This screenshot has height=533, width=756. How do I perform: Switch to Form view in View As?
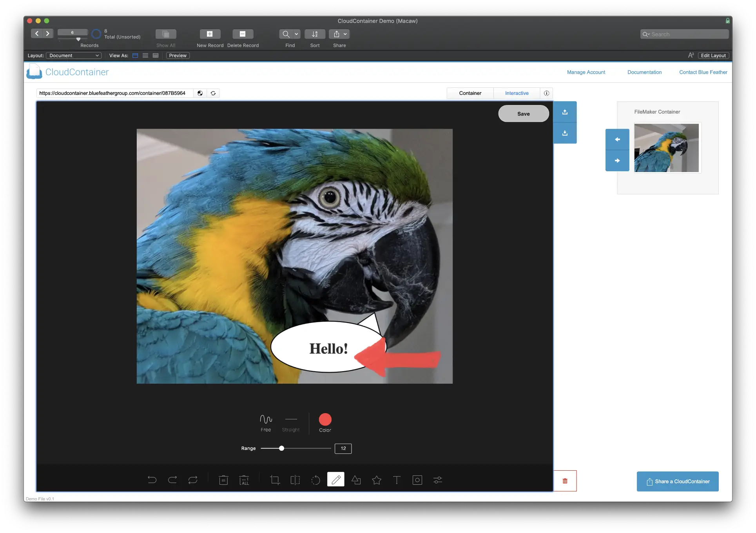[x=135, y=55]
